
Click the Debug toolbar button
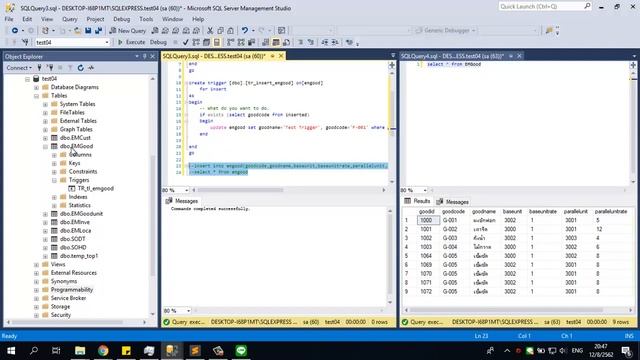point(158,42)
